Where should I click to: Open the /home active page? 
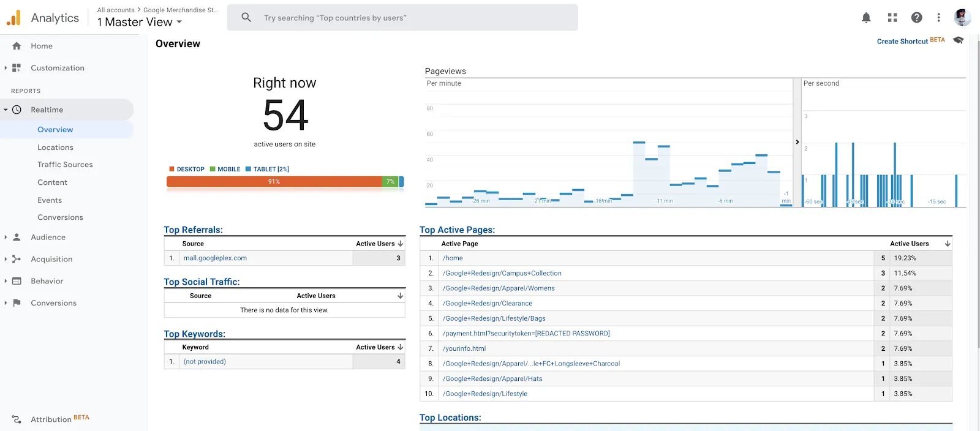pyautogui.click(x=453, y=258)
